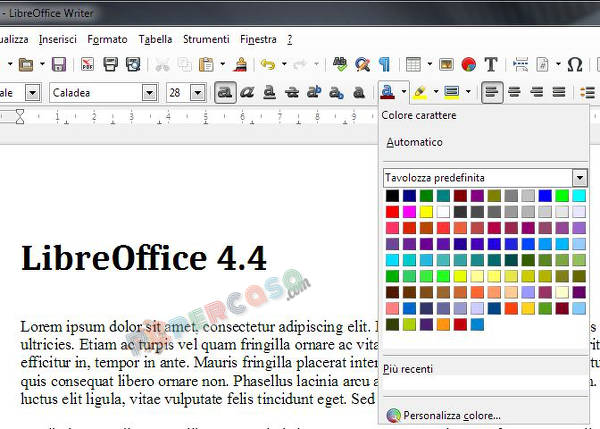Open the Tabella menu

(155, 39)
